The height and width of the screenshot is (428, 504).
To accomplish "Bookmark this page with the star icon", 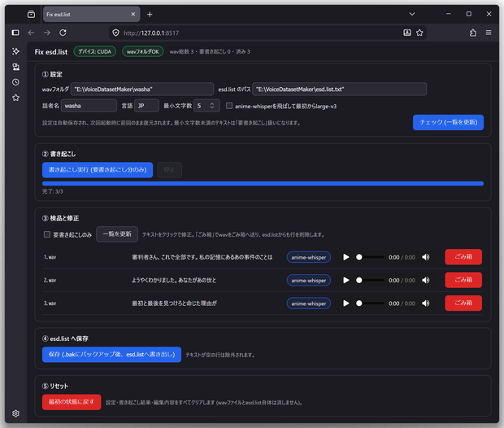I will (419, 33).
